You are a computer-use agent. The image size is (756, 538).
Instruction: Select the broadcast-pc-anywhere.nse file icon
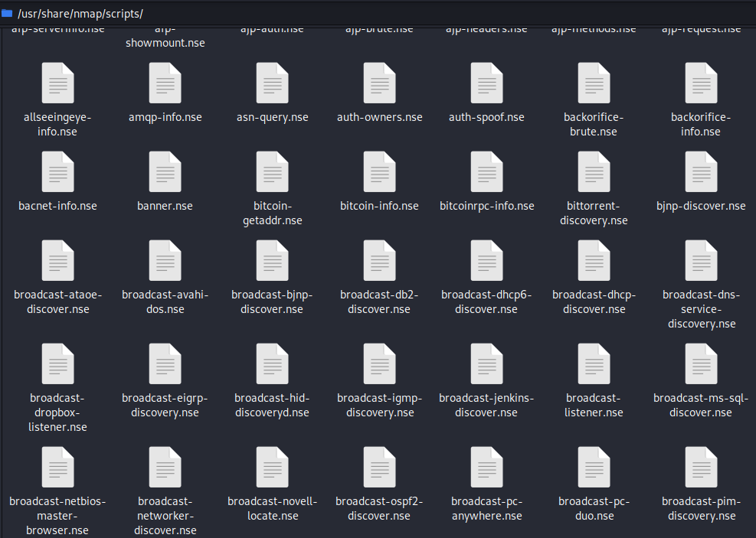pos(486,467)
